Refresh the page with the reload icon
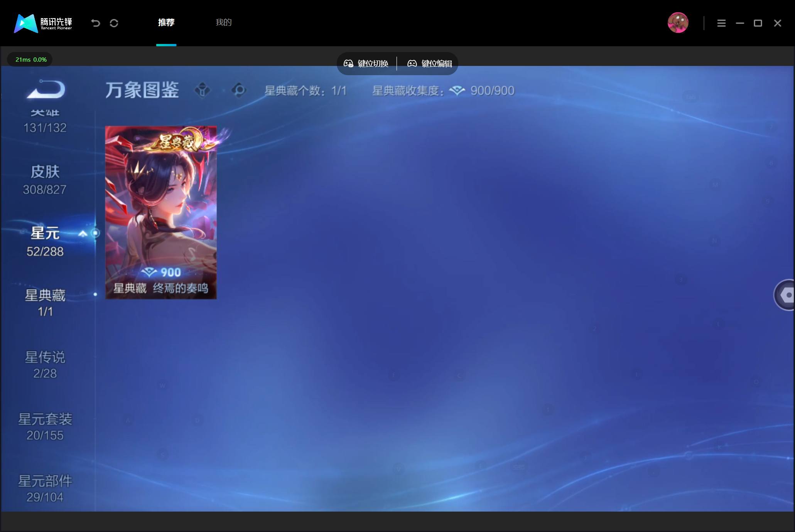 114,23
